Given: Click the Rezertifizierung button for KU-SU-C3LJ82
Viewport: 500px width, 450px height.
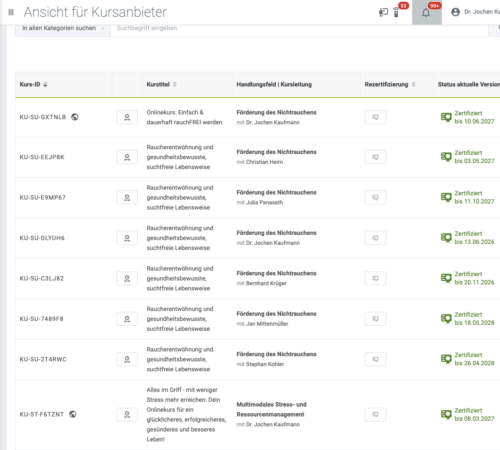Looking at the screenshot, I should pyautogui.click(x=375, y=278).
